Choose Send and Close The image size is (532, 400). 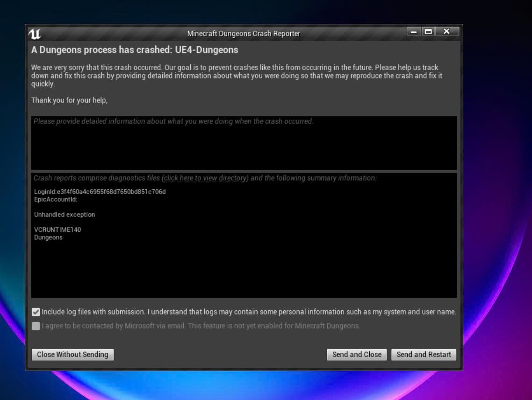(x=357, y=355)
